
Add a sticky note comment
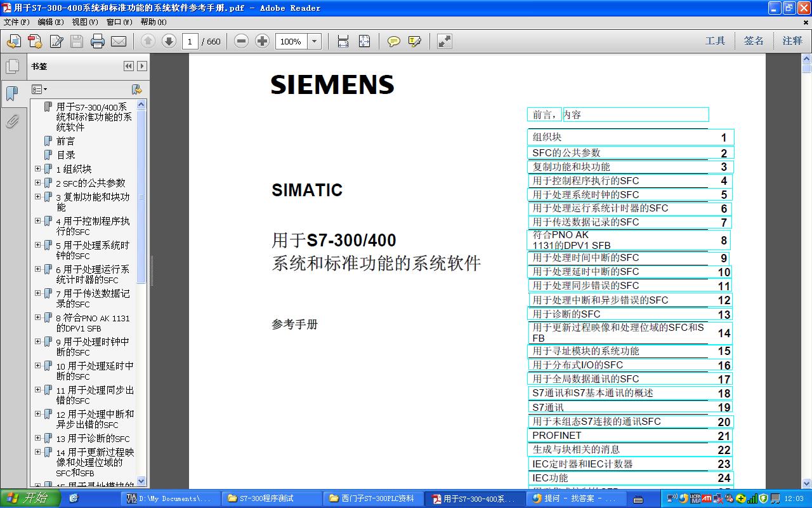click(394, 41)
